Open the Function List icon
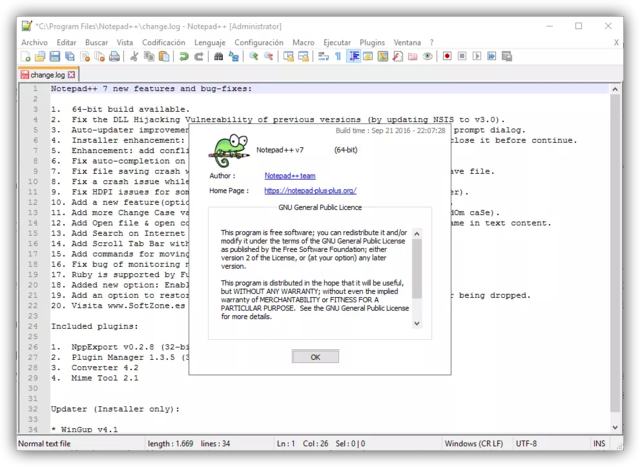The width and height of the screenshot is (640, 467). tap(398, 56)
